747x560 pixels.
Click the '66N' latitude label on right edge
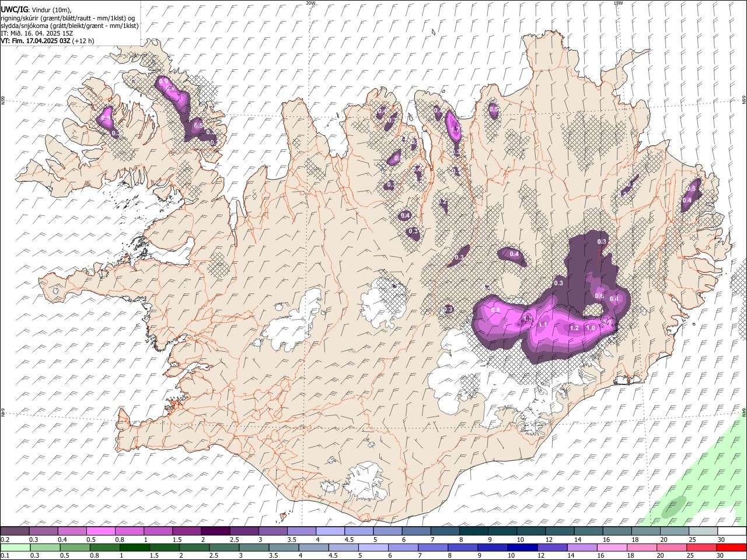pyautogui.click(x=744, y=101)
